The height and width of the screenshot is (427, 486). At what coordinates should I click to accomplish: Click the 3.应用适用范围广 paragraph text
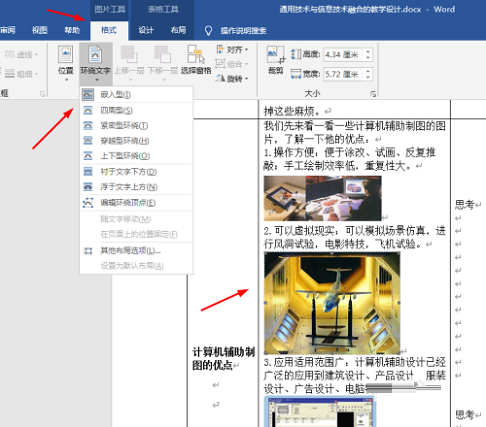point(355,375)
